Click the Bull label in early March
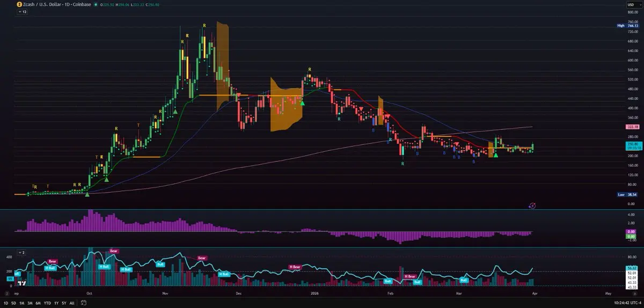 (465, 280)
